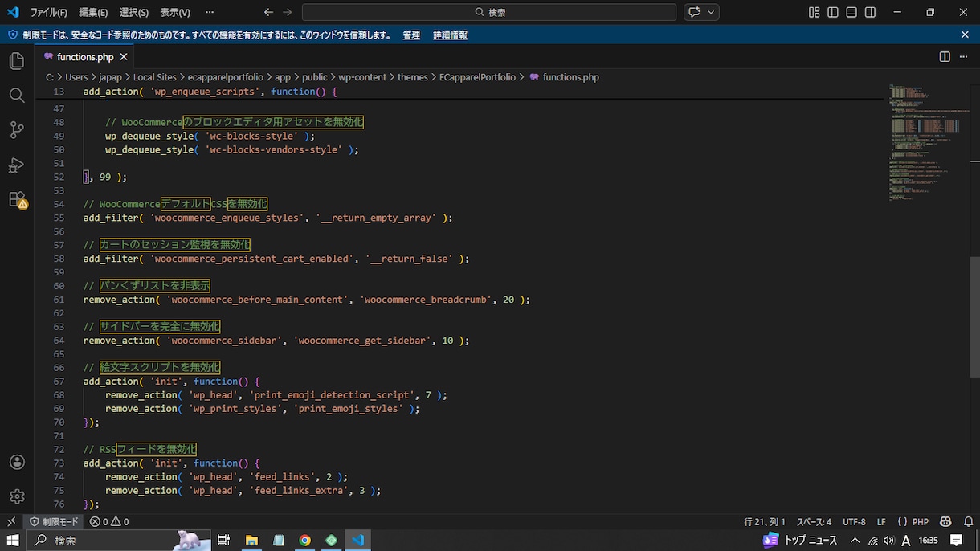Open the Run and Debug view
The height and width of the screenshot is (551, 980).
(17, 165)
